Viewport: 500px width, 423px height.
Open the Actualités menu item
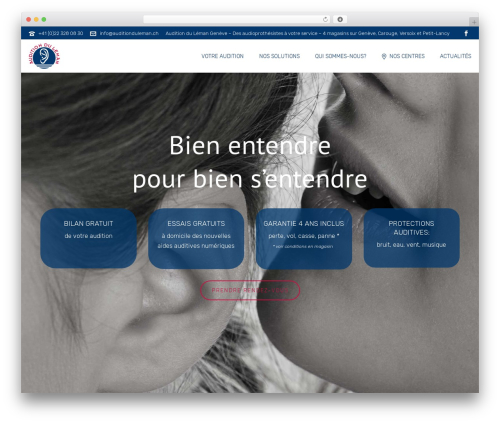tap(455, 56)
